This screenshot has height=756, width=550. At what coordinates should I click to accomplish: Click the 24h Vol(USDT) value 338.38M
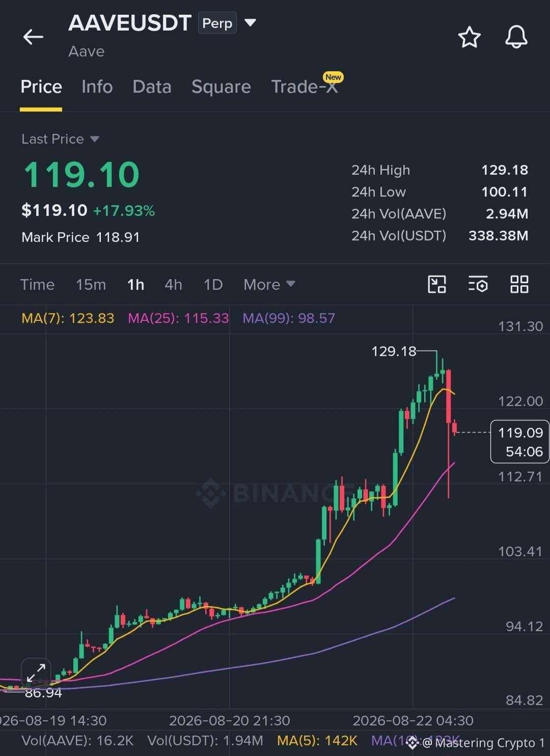tap(498, 235)
